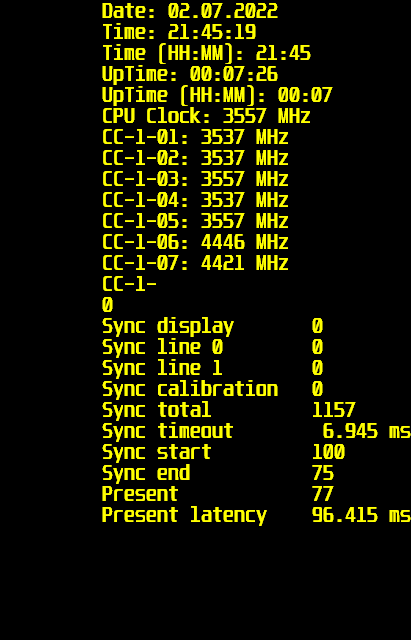Click the Sync line 0 label
The width and height of the screenshot is (411, 640).
pos(162,347)
